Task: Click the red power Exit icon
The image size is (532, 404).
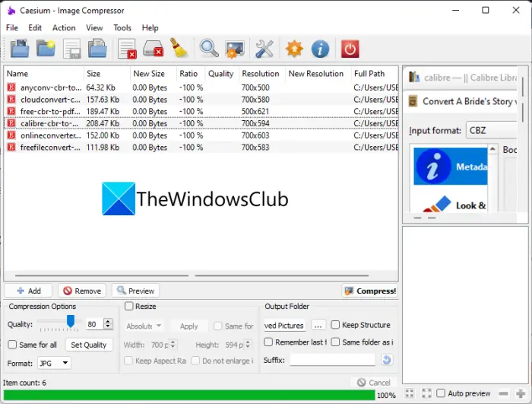Action: (x=350, y=49)
